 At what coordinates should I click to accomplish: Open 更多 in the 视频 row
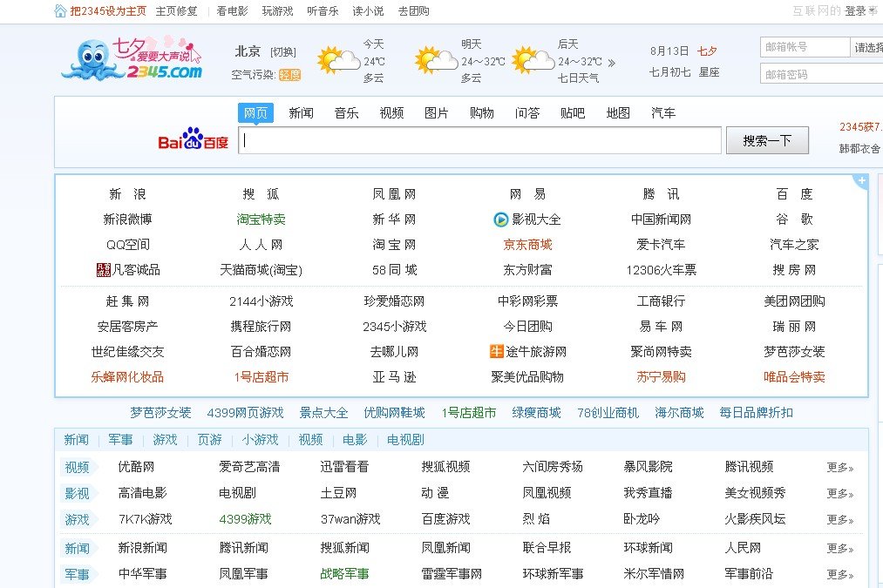coord(839,467)
